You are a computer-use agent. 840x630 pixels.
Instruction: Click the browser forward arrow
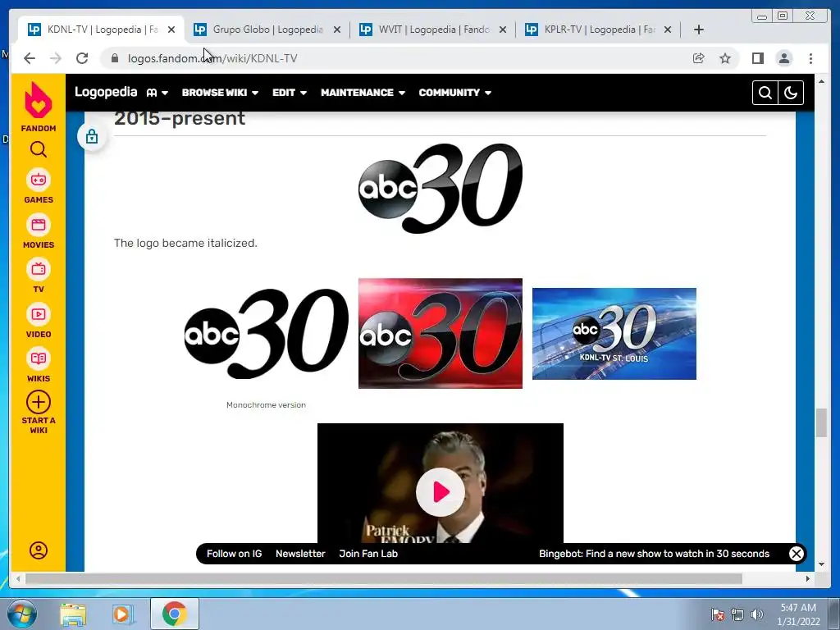56,58
